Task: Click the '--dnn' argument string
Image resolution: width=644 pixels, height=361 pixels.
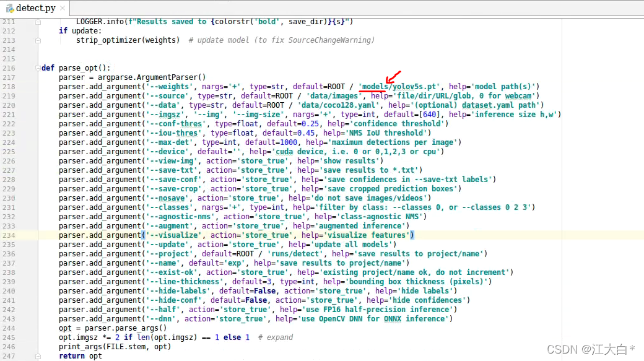Action: point(160,319)
